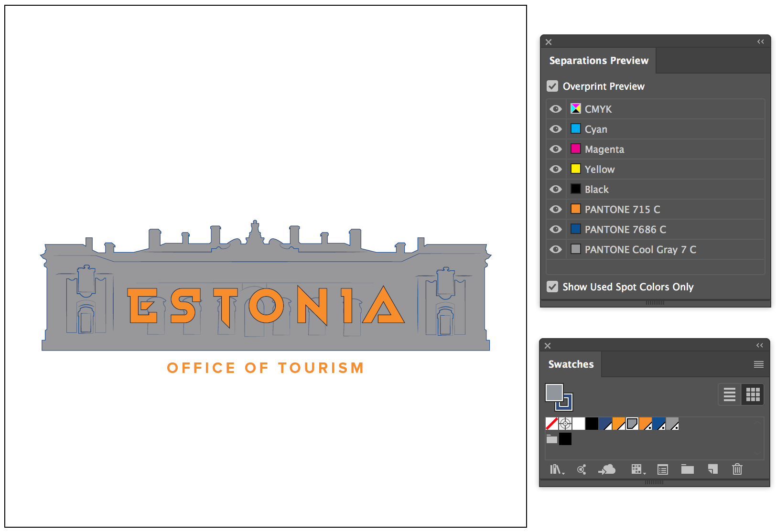Hide the CMYK separation
The width and height of the screenshot is (776, 532).
(x=556, y=109)
